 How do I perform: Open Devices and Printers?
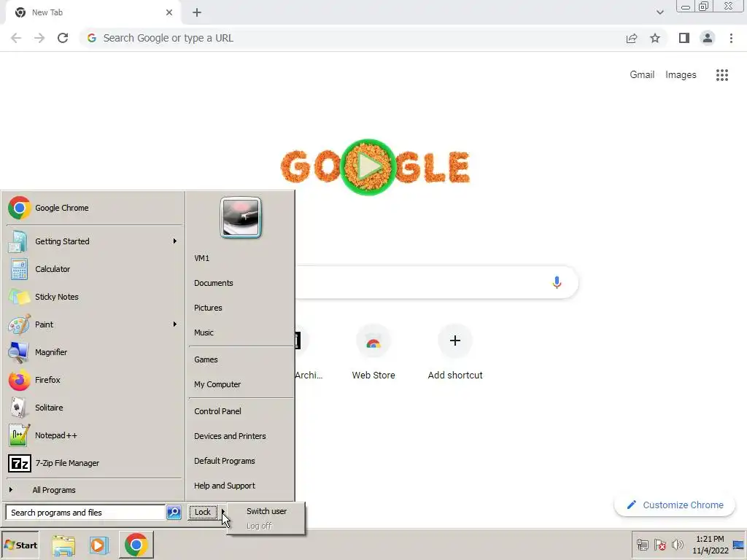click(241, 436)
